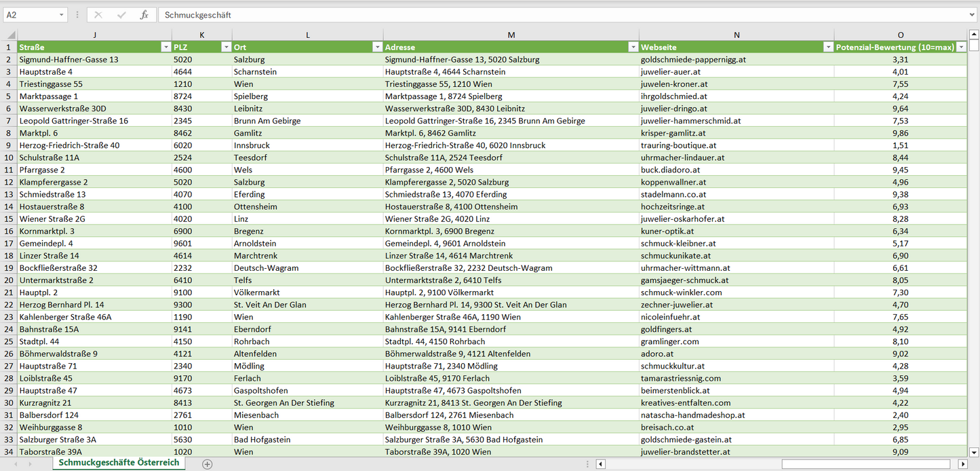Select the Schmuckgeschäfte Österreich sheet tab
This screenshot has width=980, height=471.
click(x=119, y=463)
